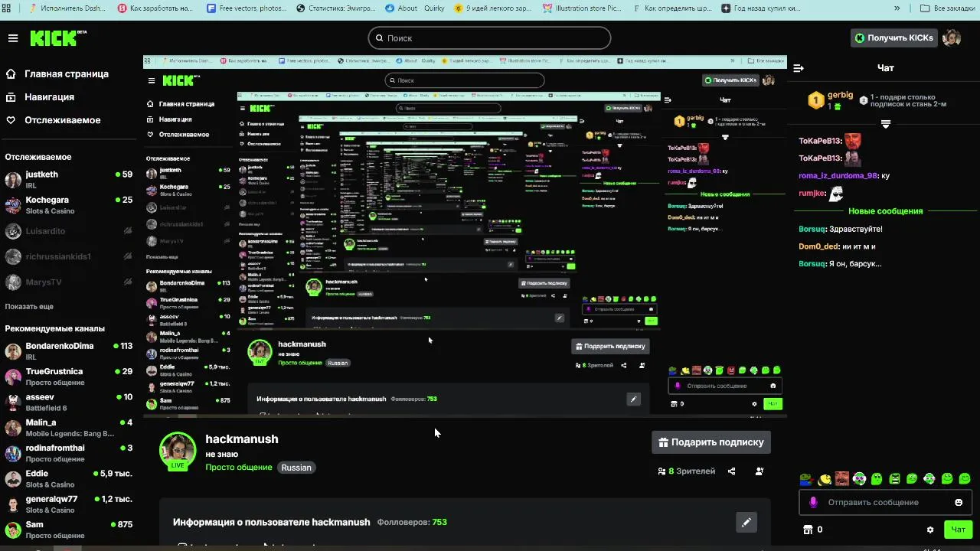Click the Russian language tag
Screen dimensions: 980x551
coord(296,468)
